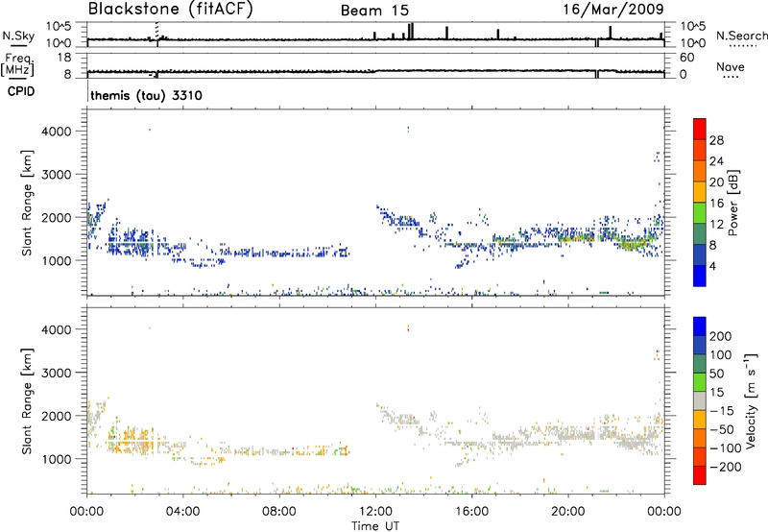Click the 60 tick on Nave axis
768x532 pixels.
(x=686, y=58)
